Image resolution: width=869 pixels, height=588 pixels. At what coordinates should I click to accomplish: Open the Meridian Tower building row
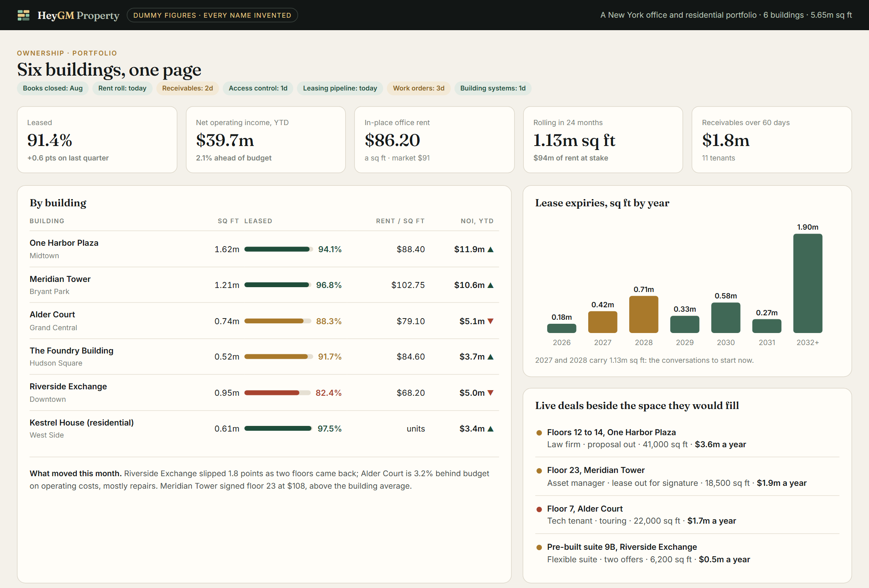click(264, 285)
